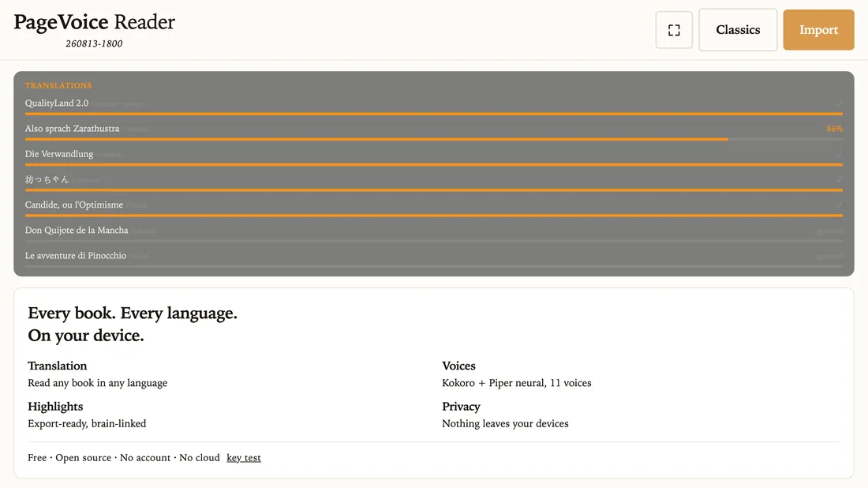Viewport: 868px width, 488px height.
Task: Click 'Read any book in any language'
Action: click(x=97, y=383)
